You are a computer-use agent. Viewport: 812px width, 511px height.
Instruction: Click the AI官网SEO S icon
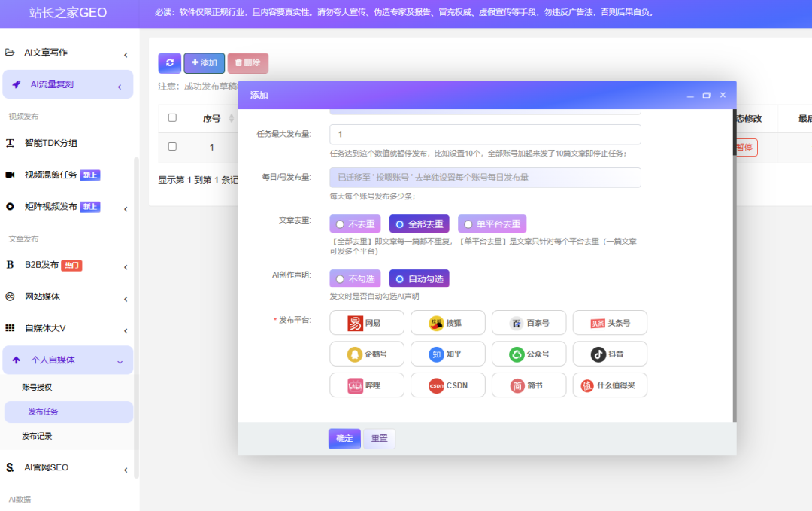click(x=10, y=467)
